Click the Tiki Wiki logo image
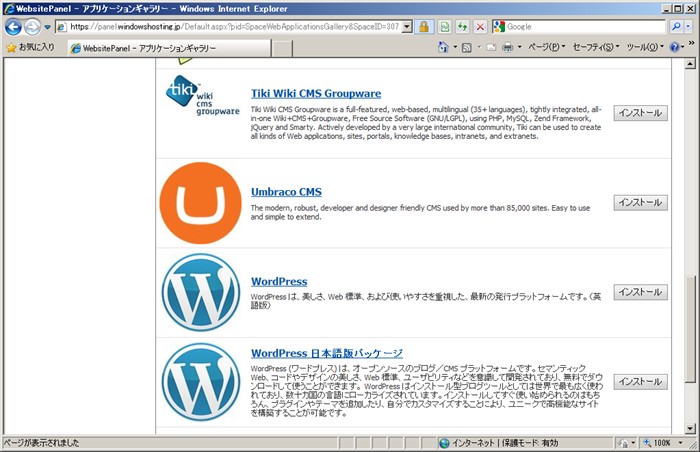 (202, 96)
